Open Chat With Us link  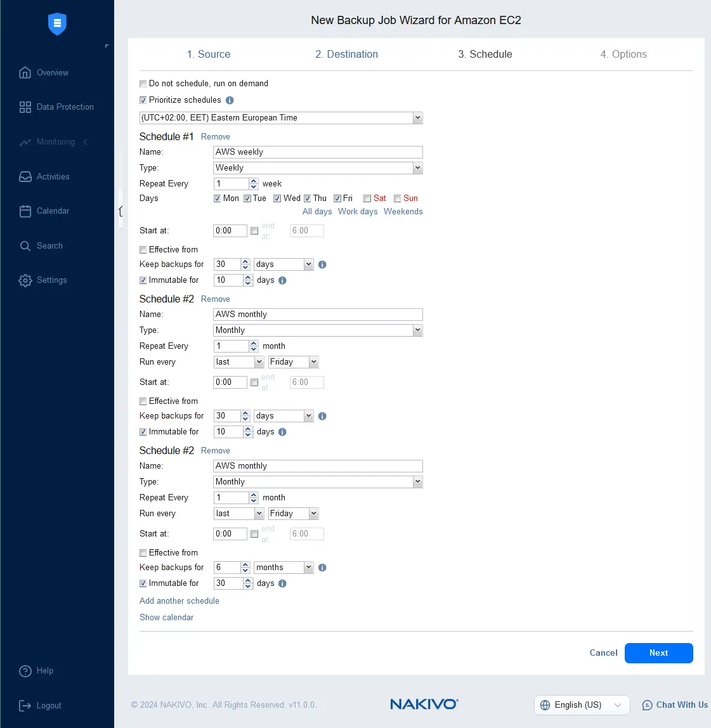pos(675,705)
